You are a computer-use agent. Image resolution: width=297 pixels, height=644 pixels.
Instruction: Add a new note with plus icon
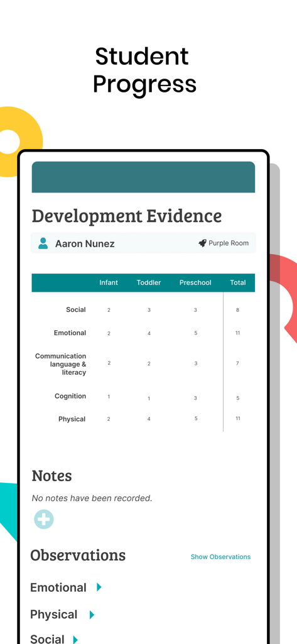coord(44,519)
